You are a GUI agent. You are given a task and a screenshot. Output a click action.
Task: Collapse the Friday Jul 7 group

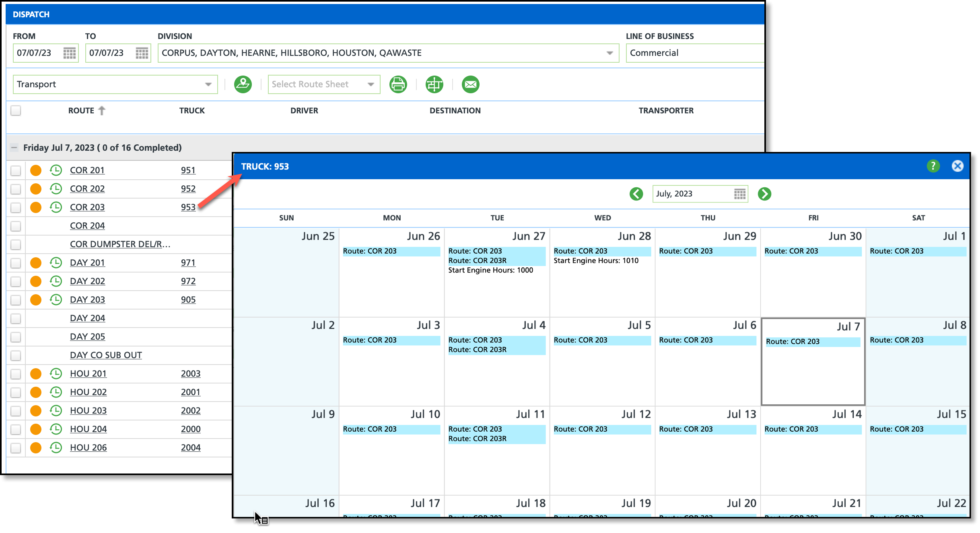click(x=14, y=148)
